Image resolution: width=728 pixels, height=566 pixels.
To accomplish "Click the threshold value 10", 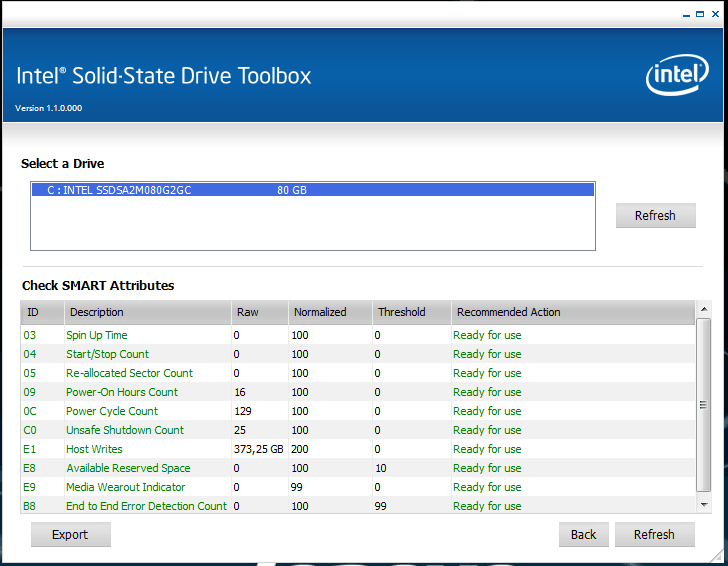I will click(381, 468).
